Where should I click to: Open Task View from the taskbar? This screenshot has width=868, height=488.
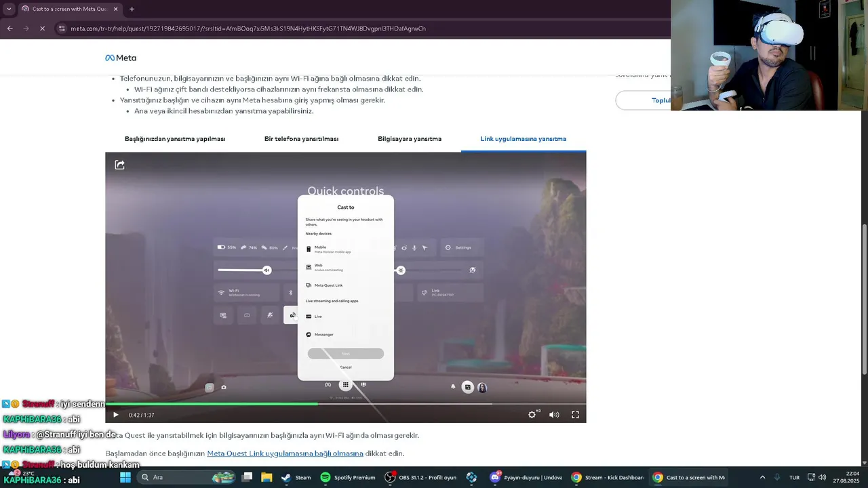click(x=248, y=477)
